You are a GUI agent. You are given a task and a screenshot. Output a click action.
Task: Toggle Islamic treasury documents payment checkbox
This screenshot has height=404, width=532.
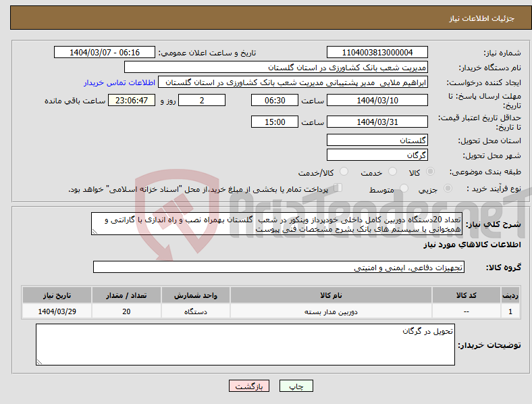click(x=338, y=188)
